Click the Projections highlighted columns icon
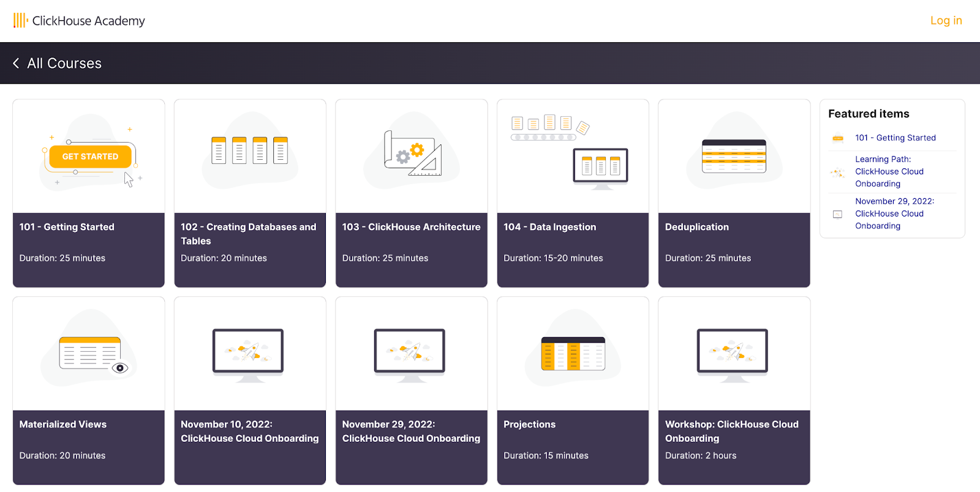980x492 pixels. tap(573, 354)
